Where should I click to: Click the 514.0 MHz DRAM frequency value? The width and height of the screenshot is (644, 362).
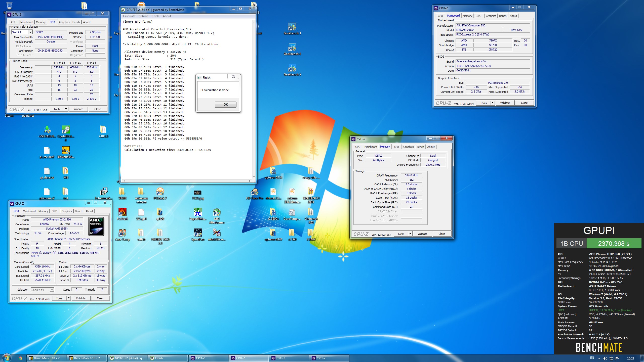[x=411, y=175]
